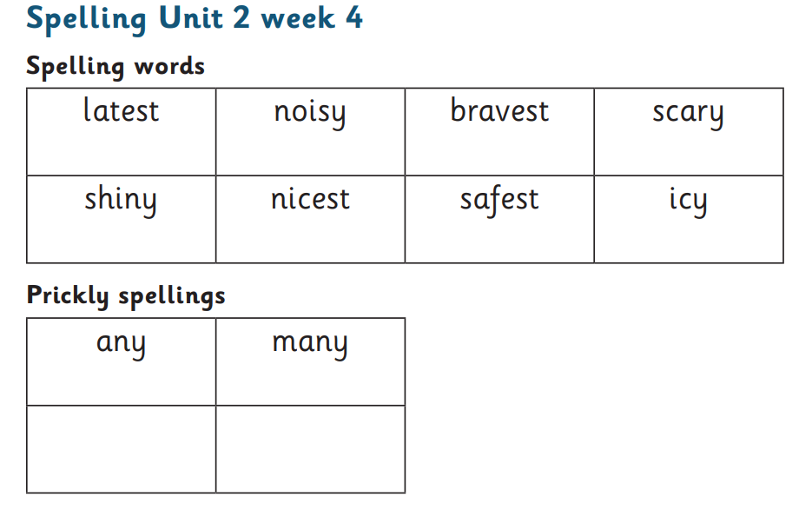Viewport: 812px width, 530px height.
Task: Click the word "shiny"
Action: point(121,200)
